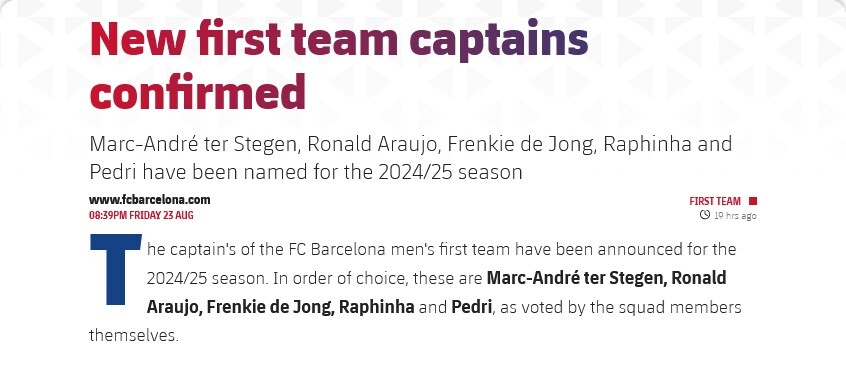Click bold 'Marc-André ter Stegen' in the body paragraph

coord(575,278)
